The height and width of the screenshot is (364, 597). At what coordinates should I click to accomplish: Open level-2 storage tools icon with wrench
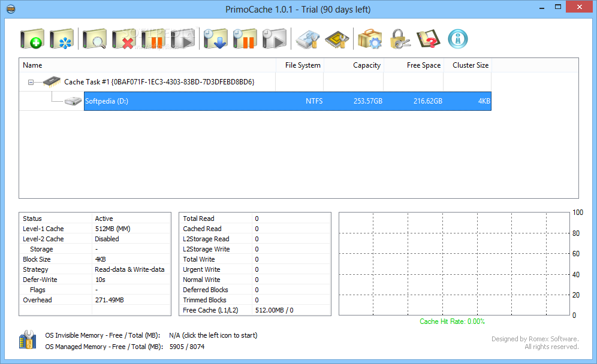click(x=307, y=39)
